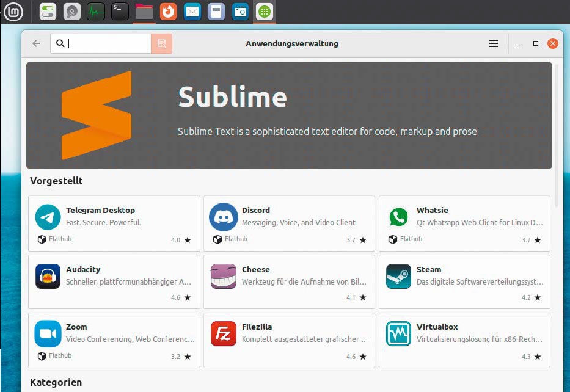Select the Cheese title text
Viewport: 570px width, 392px height.
[256, 269]
